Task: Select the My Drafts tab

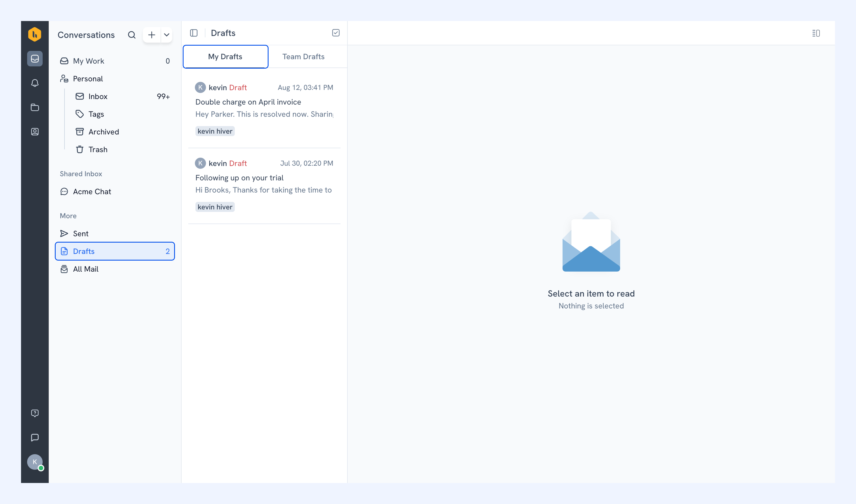Action: [x=225, y=57]
